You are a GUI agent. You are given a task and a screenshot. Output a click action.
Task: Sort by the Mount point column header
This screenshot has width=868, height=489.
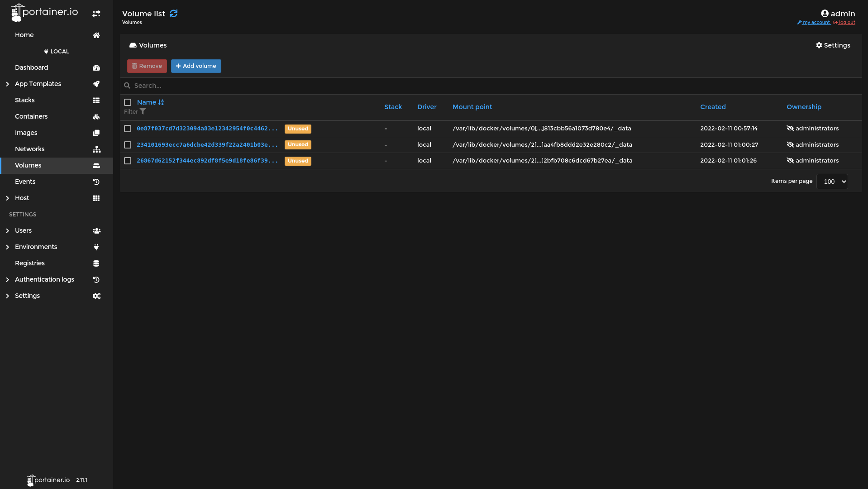[472, 107]
